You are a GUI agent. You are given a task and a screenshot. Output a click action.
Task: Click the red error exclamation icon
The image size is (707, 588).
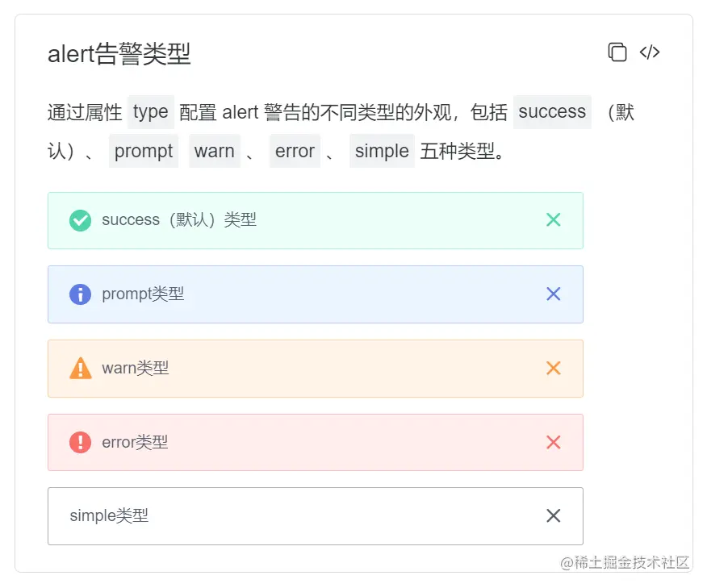[x=80, y=442]
